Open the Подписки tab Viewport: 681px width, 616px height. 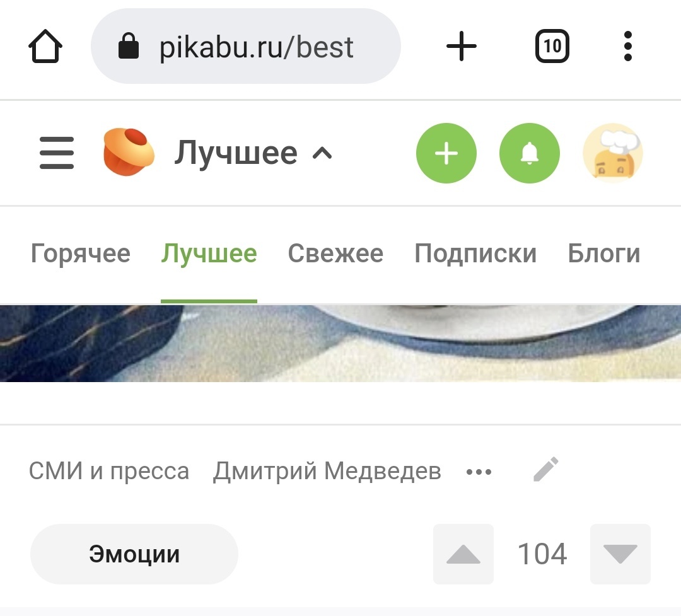[475, 253]
